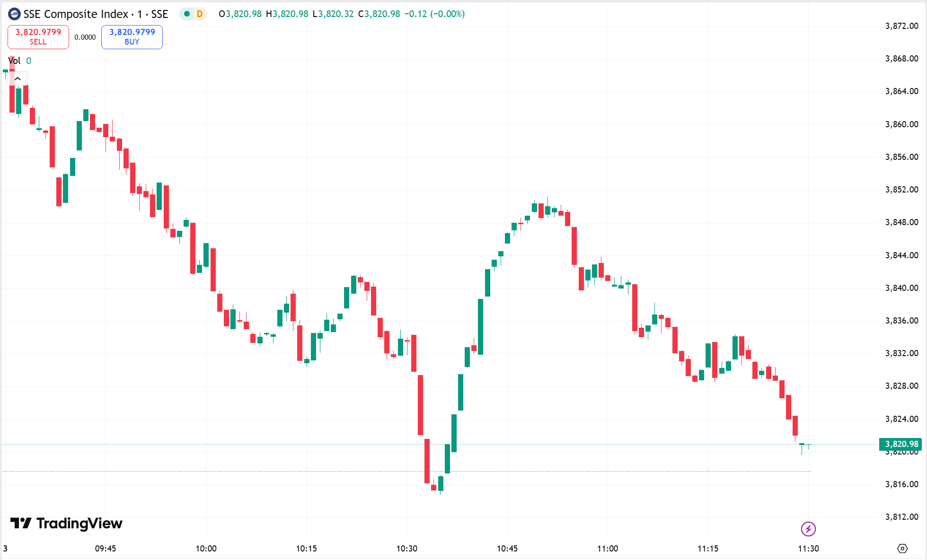Click the purple lightning bolt event icon
The image size is (927, 560).
point(808,529)
